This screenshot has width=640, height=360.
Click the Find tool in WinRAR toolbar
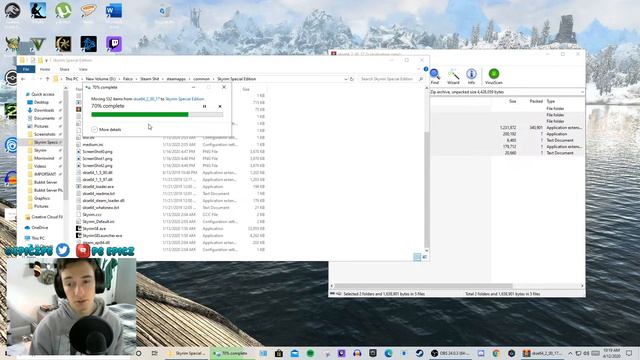tap(435, 76)
